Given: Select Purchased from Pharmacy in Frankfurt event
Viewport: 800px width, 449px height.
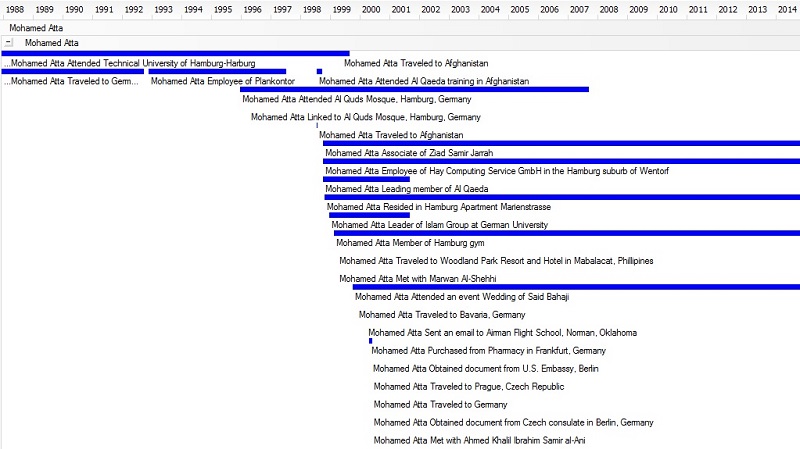Looking at the screenshot, I should (x=488, y=351).
